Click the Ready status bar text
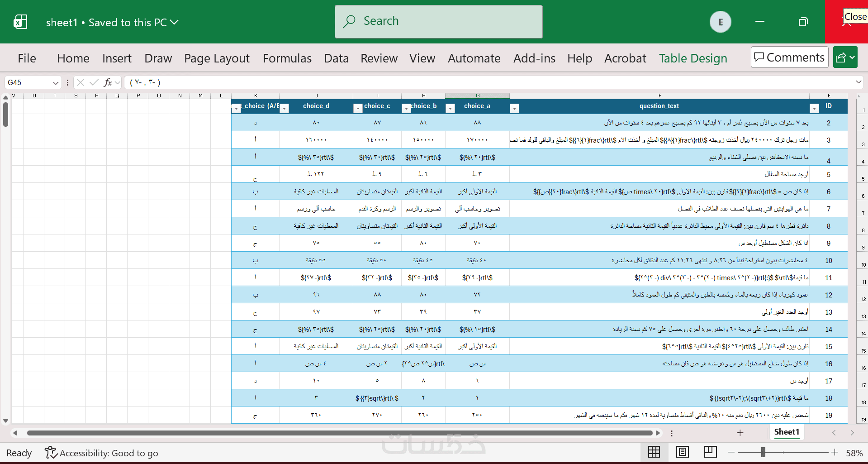The image size is (868, 464). (19, 453)
